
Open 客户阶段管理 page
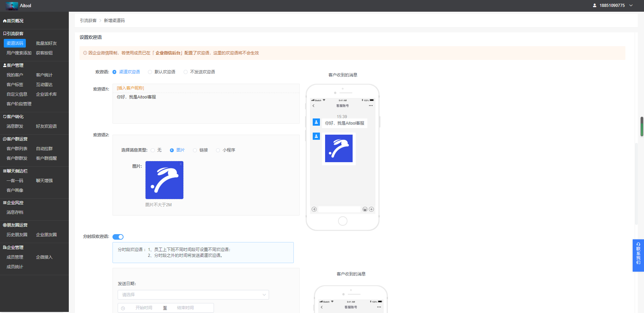pyautogui.click(x=19, y=104)
